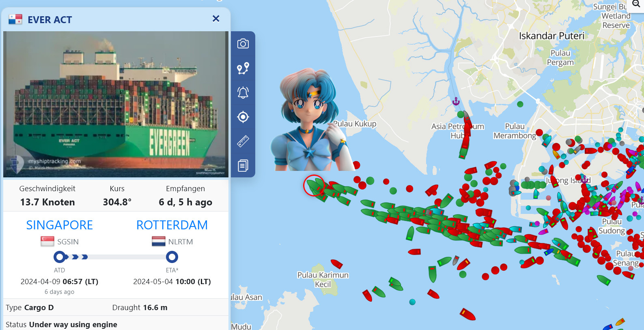Close the EVER ACT info panel

point(216,19)
